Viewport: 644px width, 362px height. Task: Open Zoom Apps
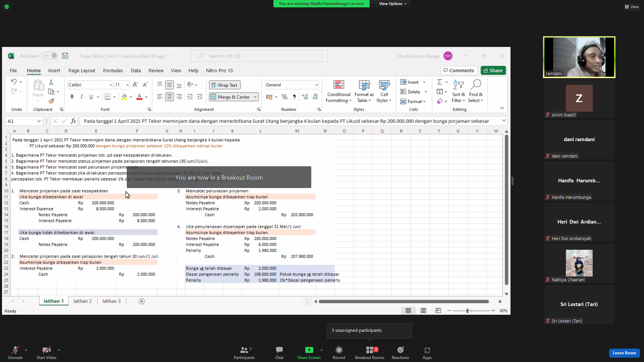(x=427, y=353)
